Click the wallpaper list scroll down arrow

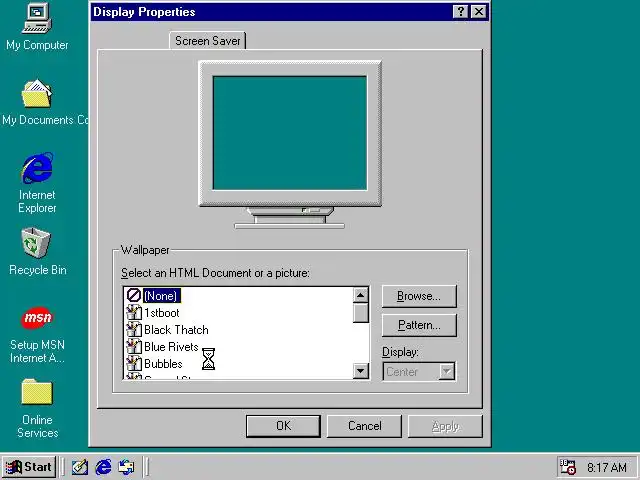coord(360,371)
